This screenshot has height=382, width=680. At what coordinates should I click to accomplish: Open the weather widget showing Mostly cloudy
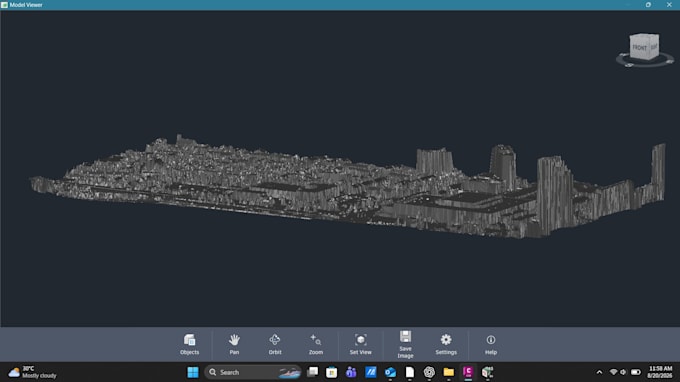coord(33,372)
